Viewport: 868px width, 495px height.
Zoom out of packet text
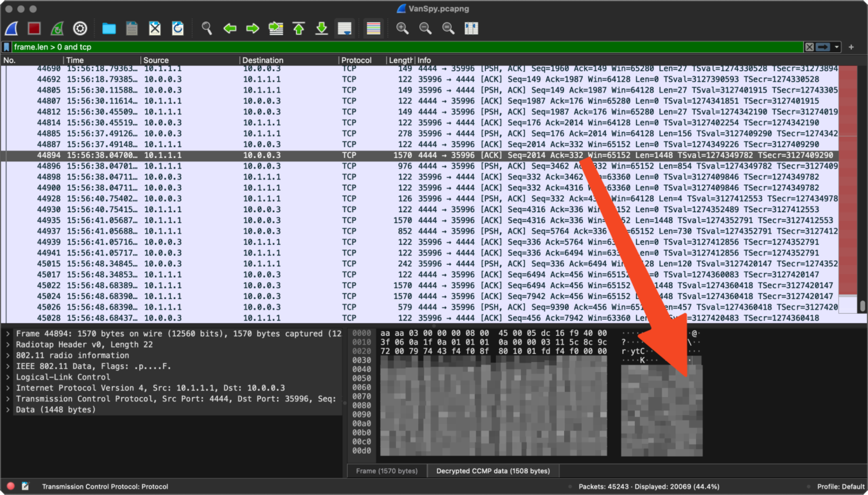pos(425,28)
